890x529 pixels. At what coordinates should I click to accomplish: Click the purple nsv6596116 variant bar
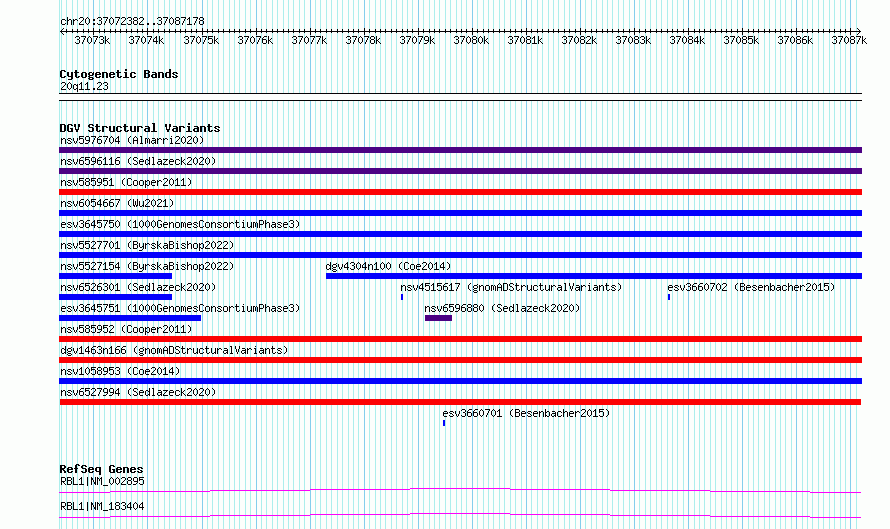click(460, 171)
